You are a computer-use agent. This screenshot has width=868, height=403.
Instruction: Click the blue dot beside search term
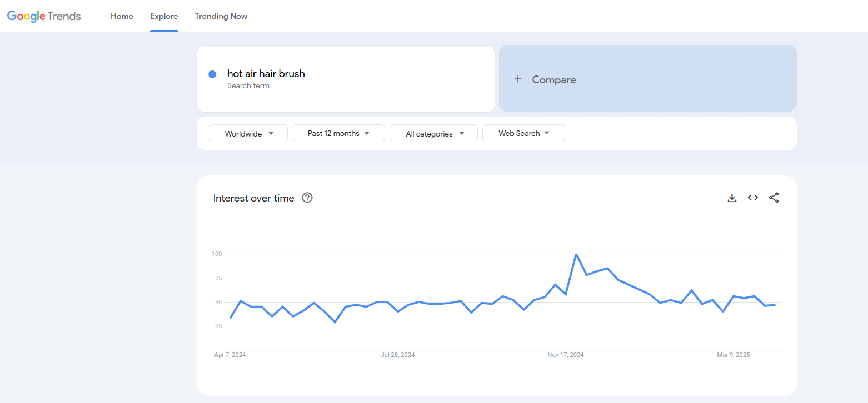(x=212, y=74)
